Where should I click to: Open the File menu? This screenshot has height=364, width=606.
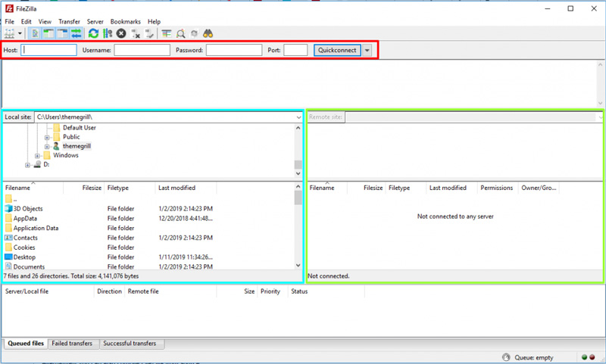click(10, 22)
